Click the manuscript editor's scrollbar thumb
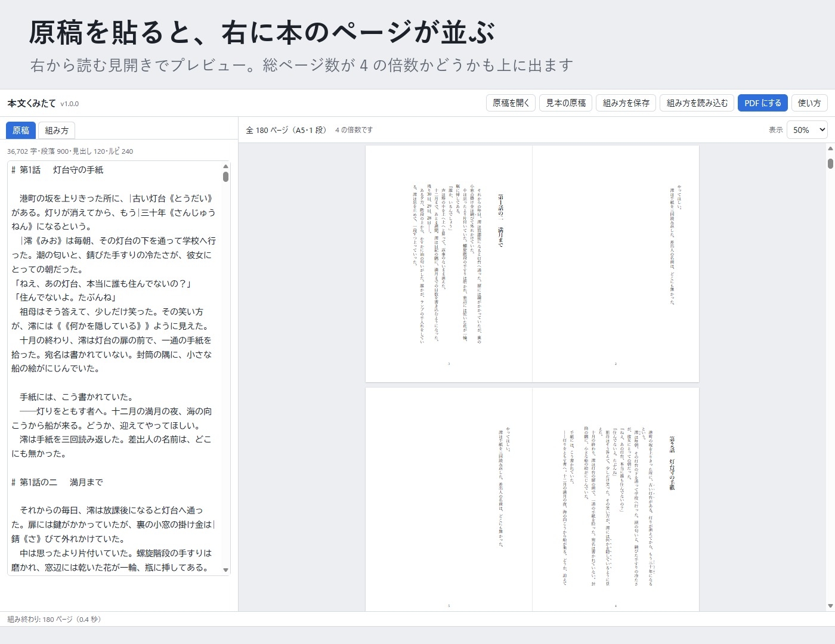The height and width of the screenshot is (644, 835). click(225, 177)
